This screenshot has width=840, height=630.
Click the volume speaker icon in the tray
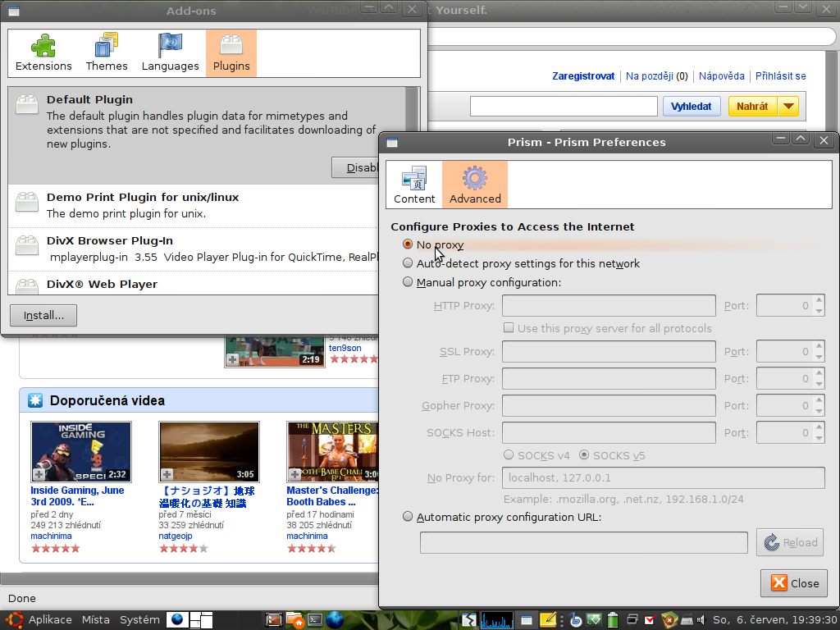(x=701, y=620)
